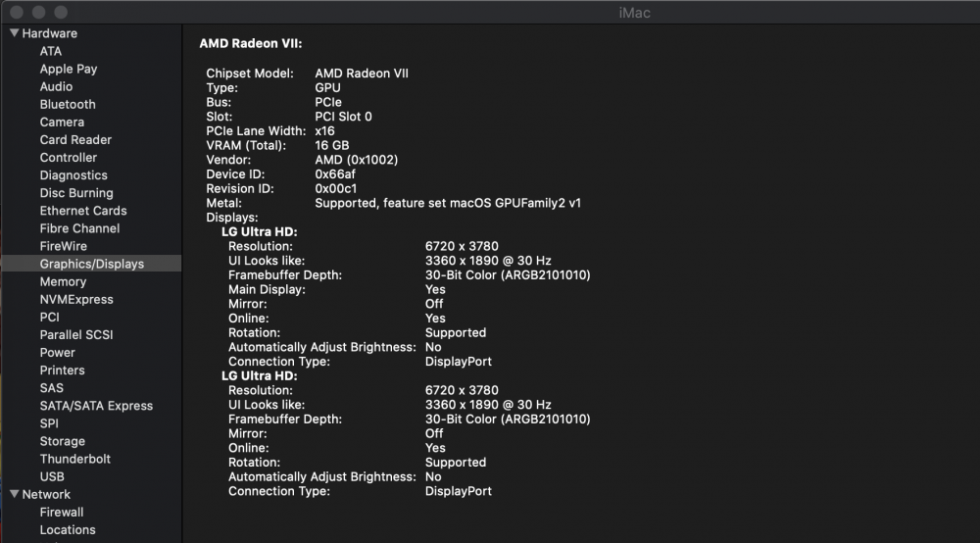Image resolution: width=980 pixels, height=543 pixels.
Task: Click the Metal feature set value
Action: click(448, 203)
